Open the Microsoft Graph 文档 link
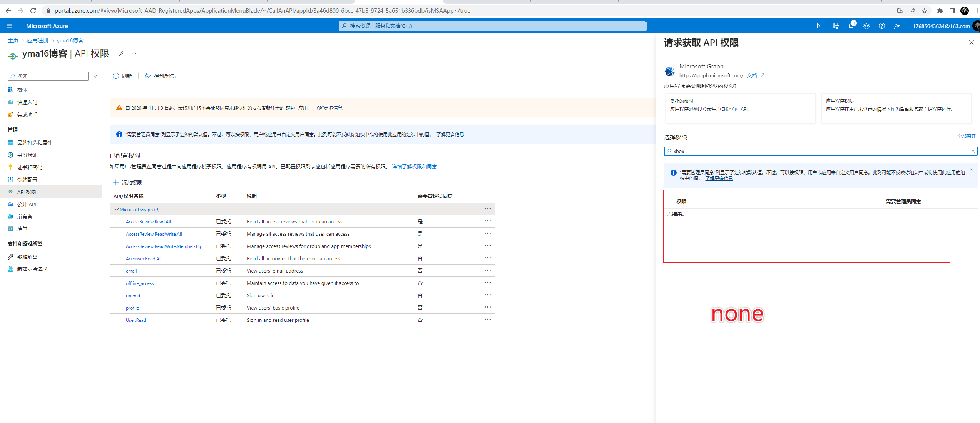This screenshot has height=423, width=980. pyautogui.click(x=755, y=76)
